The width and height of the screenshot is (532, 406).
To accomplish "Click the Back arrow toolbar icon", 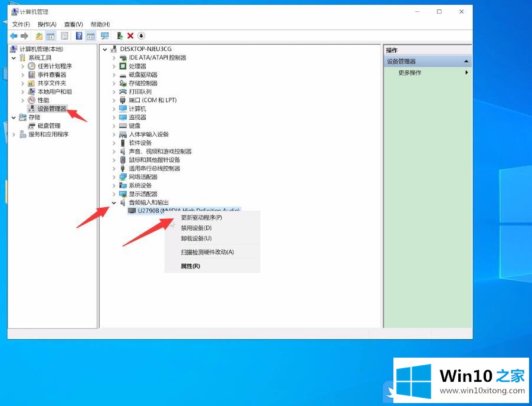I will pos(14,35).
